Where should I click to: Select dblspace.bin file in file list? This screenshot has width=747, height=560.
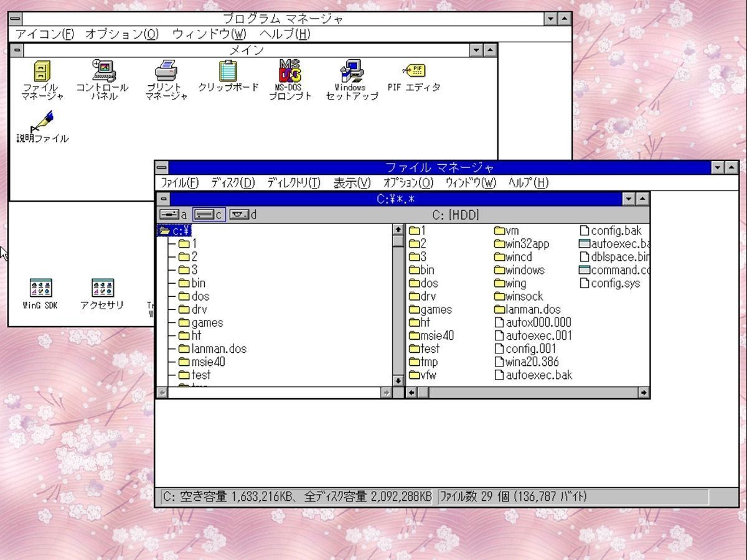pyautogui.click(x=614, y=257)
